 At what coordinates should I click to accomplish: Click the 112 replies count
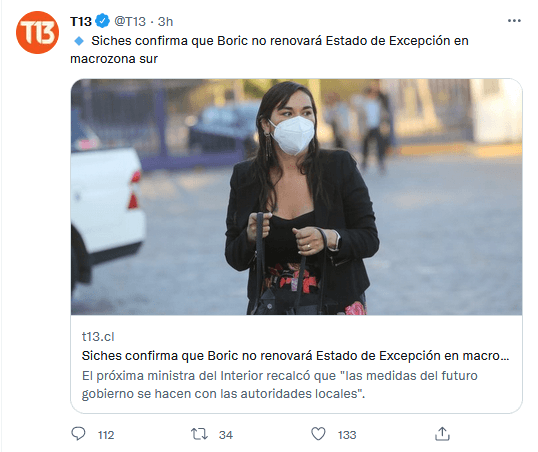click(x=106, y=435)
